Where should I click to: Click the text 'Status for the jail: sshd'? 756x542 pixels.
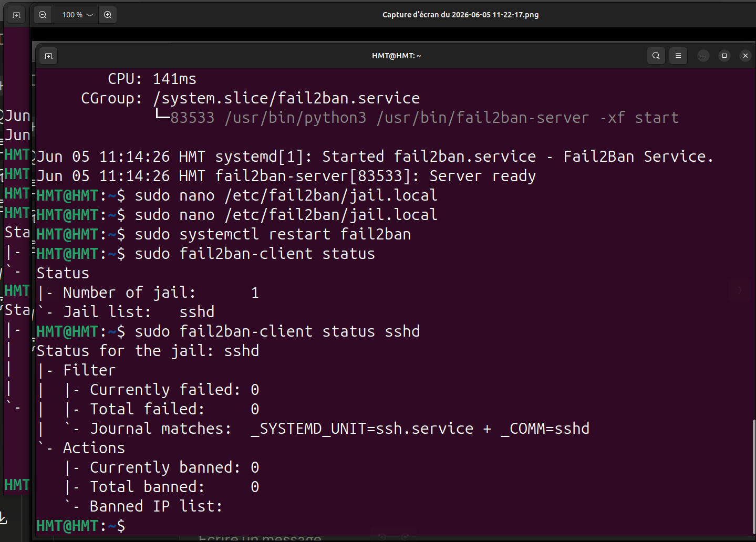tap(148, 351)
